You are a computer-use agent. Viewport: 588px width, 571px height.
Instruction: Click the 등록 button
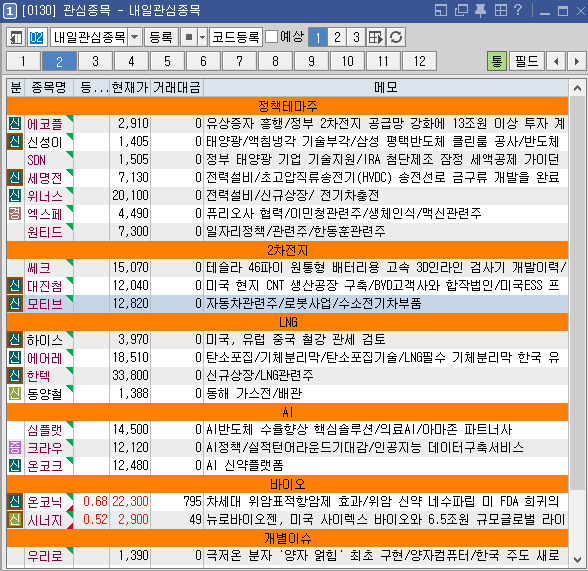pyautogui.click(x=161, y=37)
